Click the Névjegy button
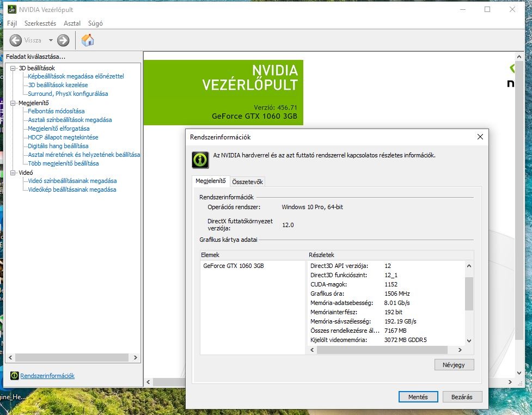This screenshot has width=532, height=415. (454, 365)
